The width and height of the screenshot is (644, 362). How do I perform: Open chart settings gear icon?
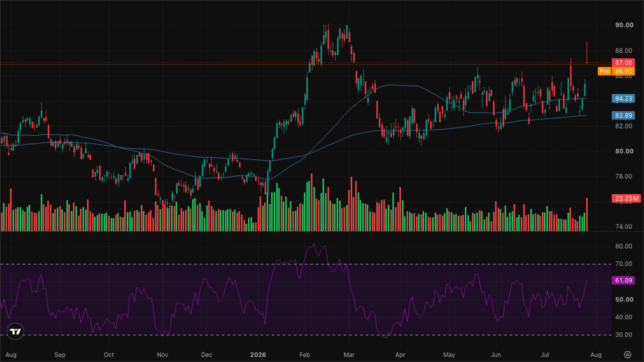pyautogui.click(x=628, y=355)
